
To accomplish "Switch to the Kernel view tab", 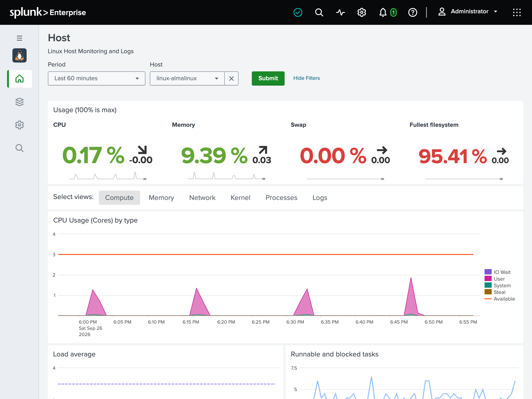I will (x=241, y=198).
